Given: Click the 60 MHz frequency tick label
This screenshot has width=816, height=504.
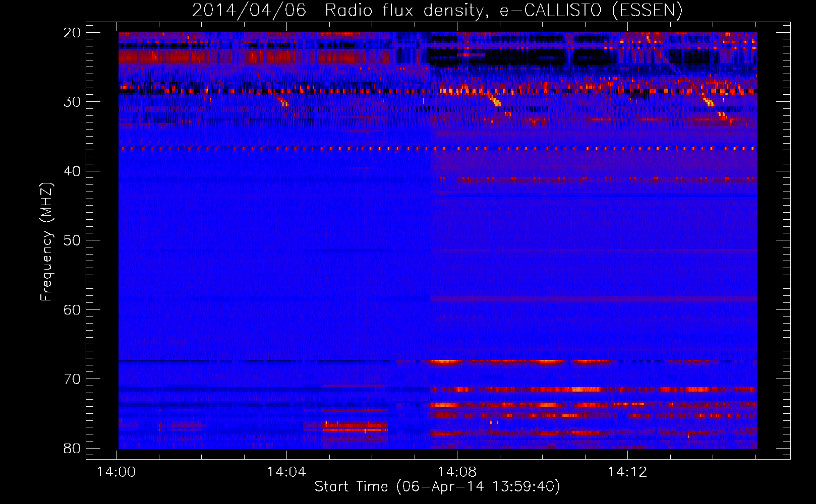Looking at the screenshot, I should (x=72, y=309).
